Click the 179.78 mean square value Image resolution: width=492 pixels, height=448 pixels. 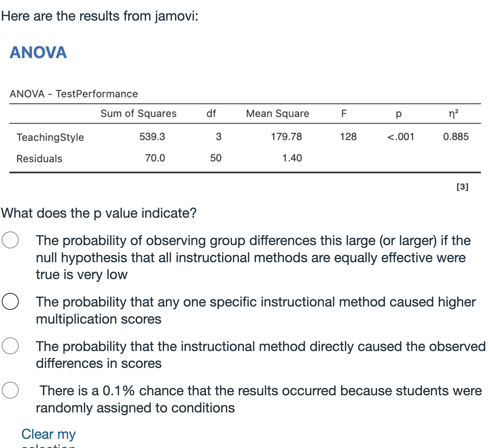pyautogui.click(x=286, y=137)
